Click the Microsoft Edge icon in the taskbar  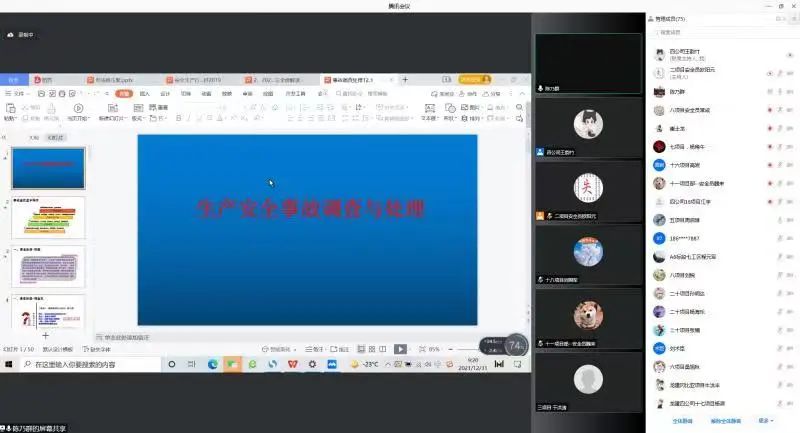(x=212, y=365)
